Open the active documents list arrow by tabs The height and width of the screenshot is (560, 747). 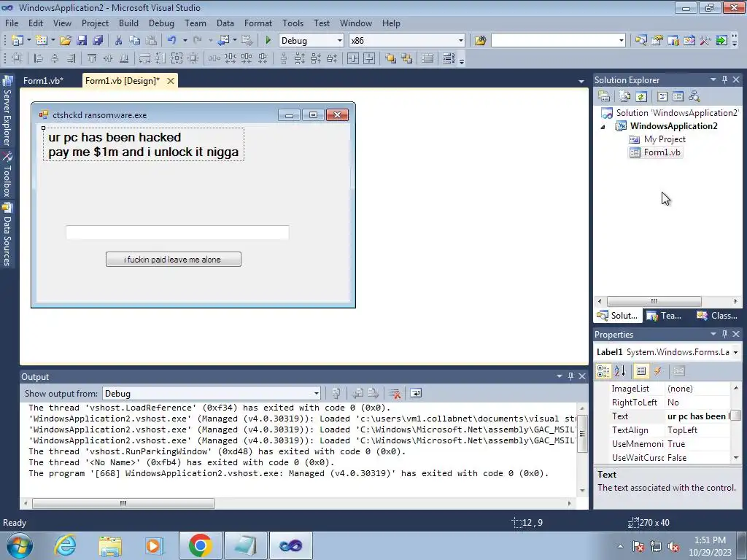(581, 82)
